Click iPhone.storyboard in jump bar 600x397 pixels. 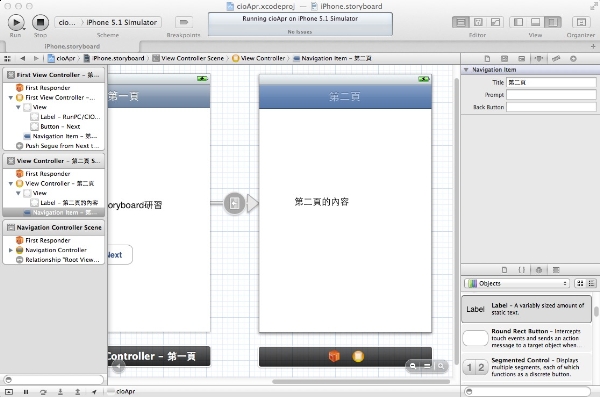114,59
